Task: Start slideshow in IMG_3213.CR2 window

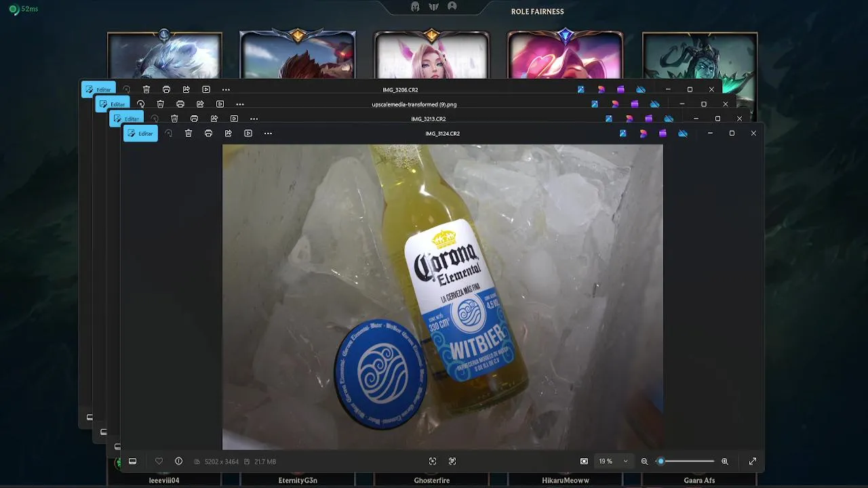Action: (234, 119)
